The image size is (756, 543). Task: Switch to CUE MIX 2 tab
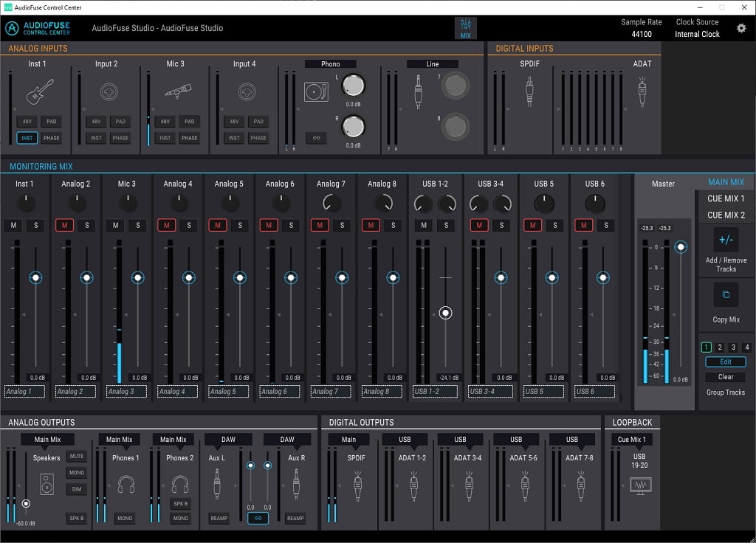[x=726, y=215]
